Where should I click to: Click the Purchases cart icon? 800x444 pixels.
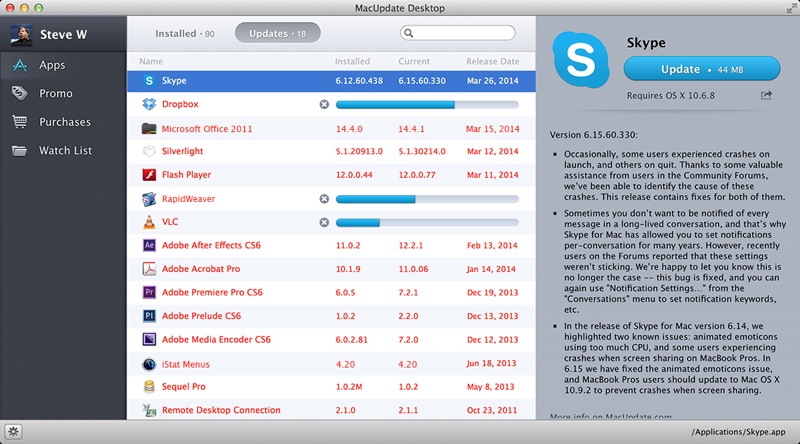[19, 122]
